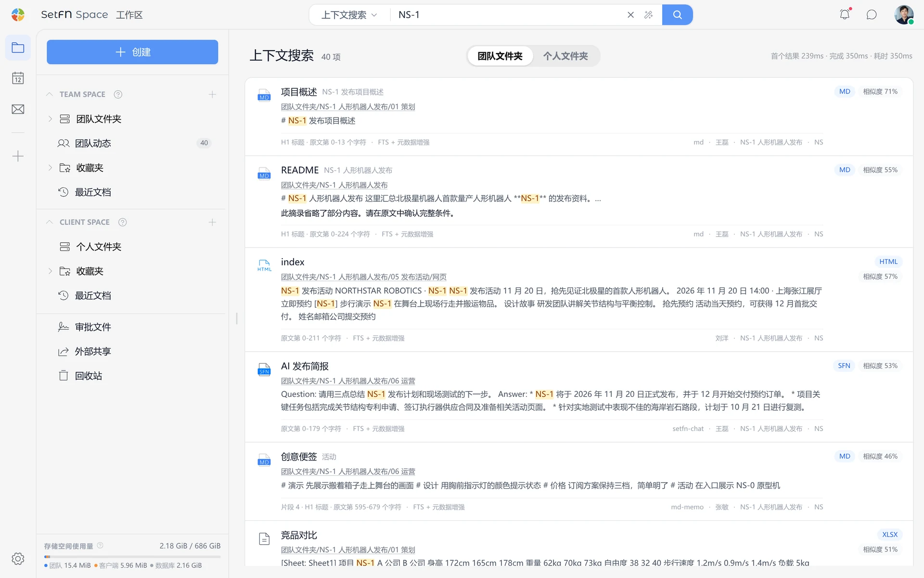Expand the 团队文件夹 tree arrow
Image resolution: width=924 pixels, height=578 pixels.
point(50,119)
